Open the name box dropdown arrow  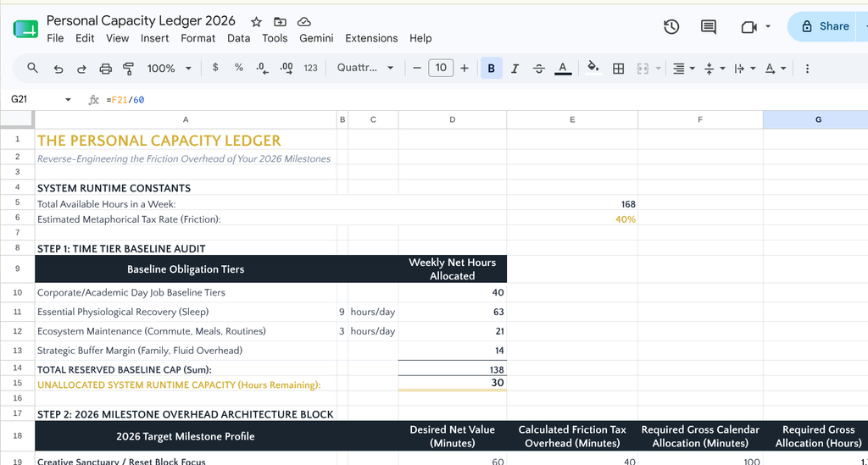(x=68, y=100)
